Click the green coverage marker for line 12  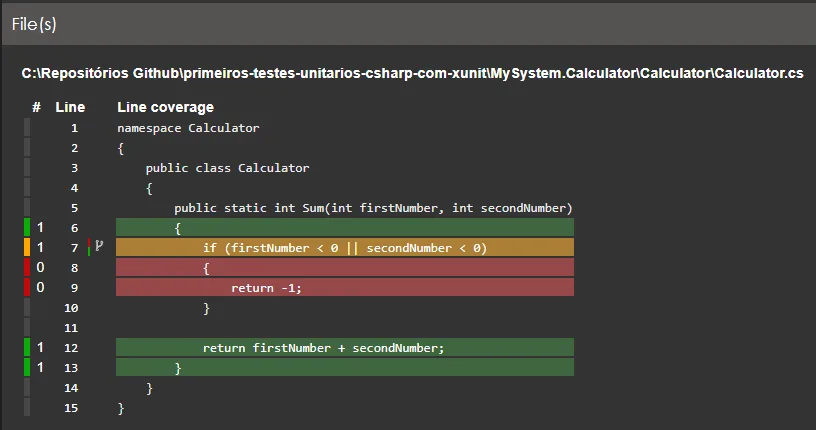[x=27, y=347]
